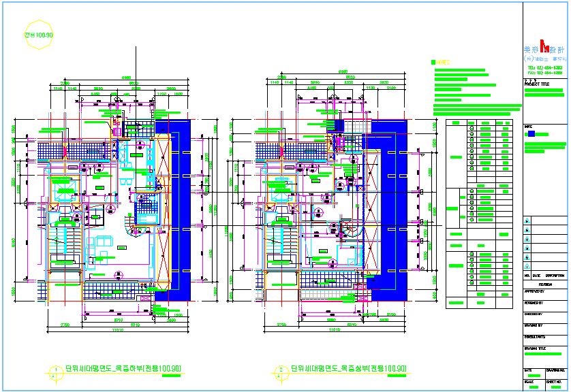Select the green square next to yellow NOTE heading

coord(434,62)
